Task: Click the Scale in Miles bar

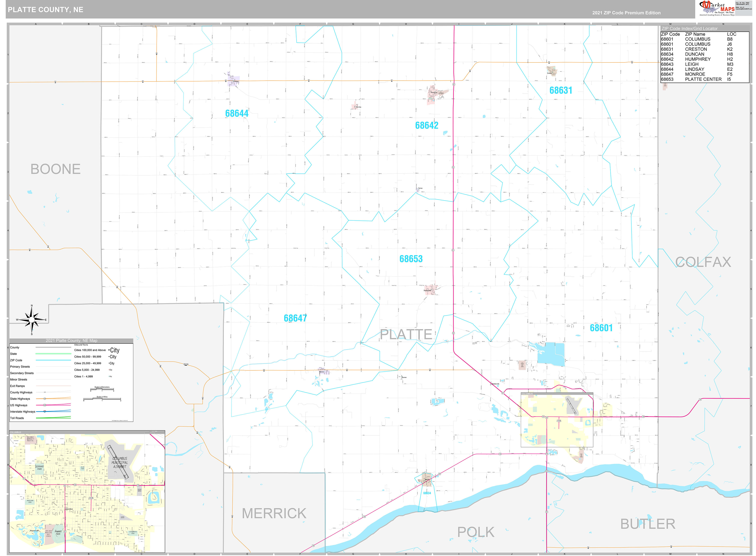Action: [103, 399]
